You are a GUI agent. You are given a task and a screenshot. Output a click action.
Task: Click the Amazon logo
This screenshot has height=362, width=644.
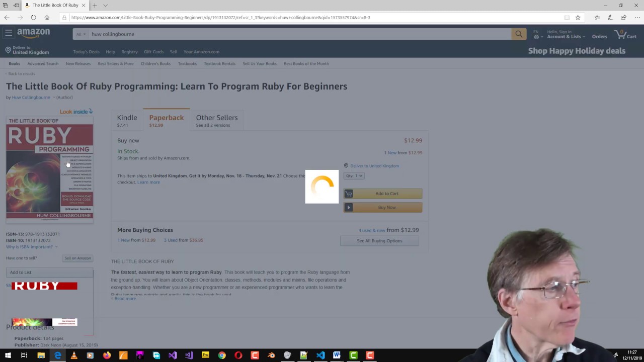(x=33, y=33)
